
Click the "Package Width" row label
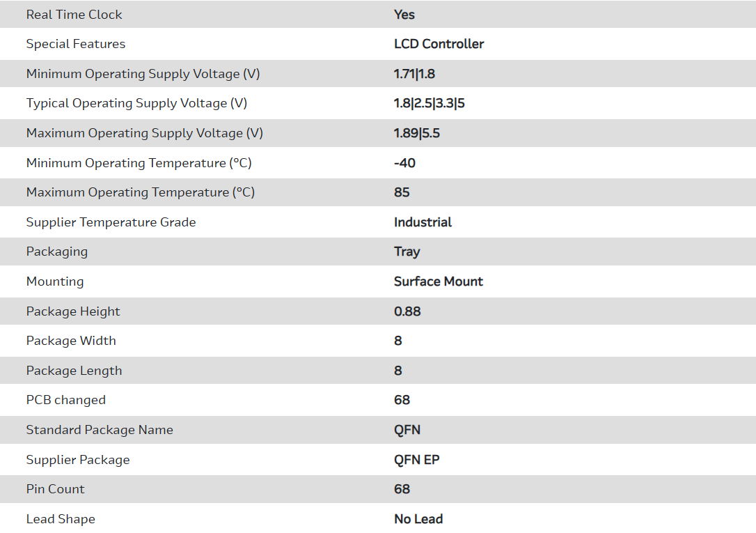pyautogui.click(x=71, y=341)
